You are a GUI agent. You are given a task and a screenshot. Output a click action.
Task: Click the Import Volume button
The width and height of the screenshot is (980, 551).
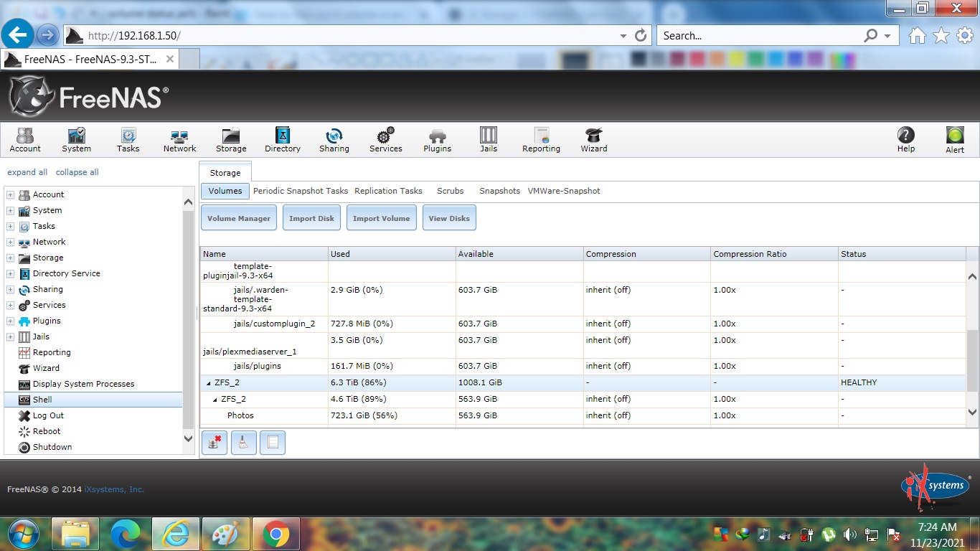pyautogui.click(x=381, y=218)
